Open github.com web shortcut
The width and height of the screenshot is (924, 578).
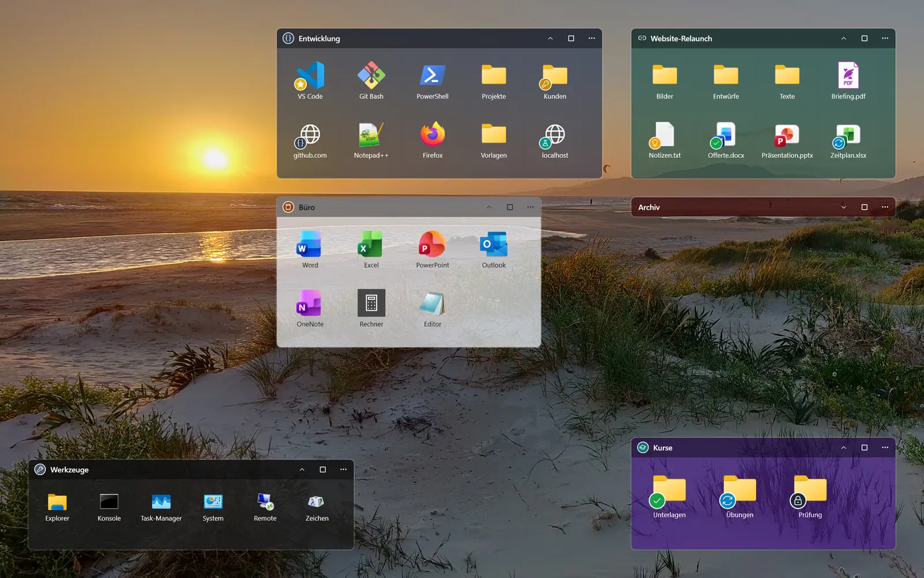(310, 139)
